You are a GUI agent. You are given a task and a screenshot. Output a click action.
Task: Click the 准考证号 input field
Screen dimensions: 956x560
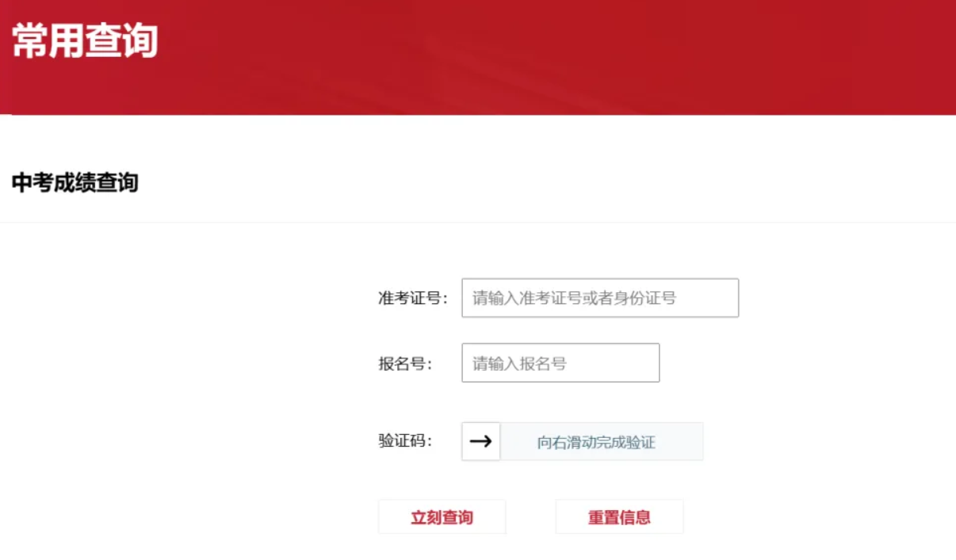[600, 298]
